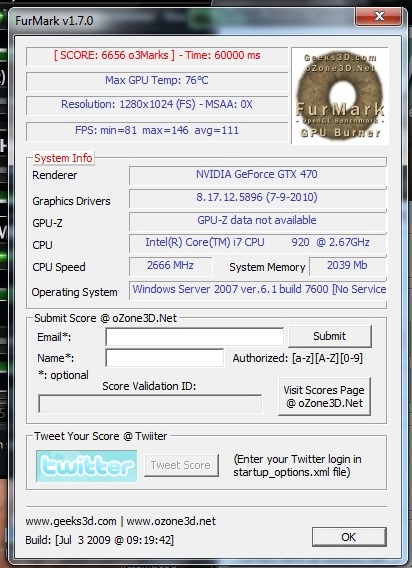
Task: Click the Graphics Drivers label
Action: [x=71, y=201]
